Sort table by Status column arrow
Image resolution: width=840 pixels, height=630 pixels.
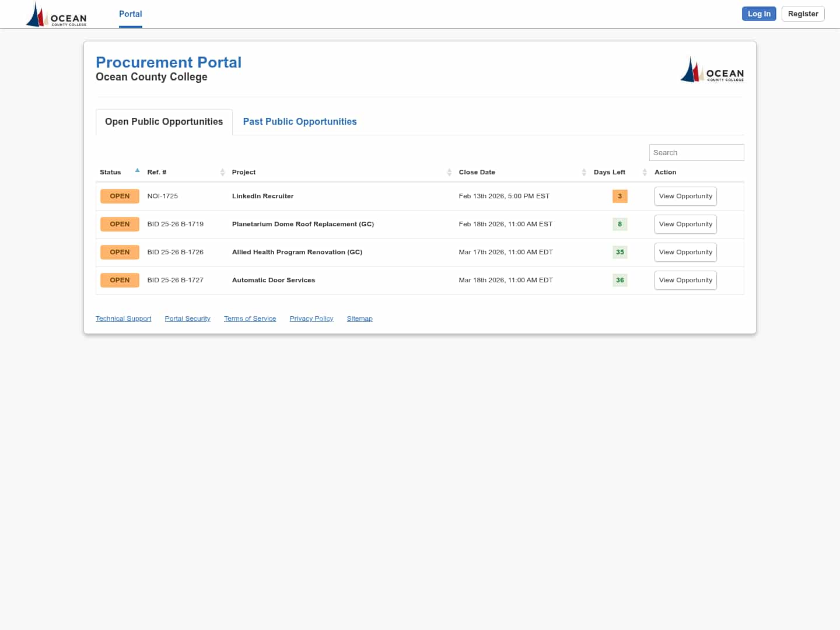137,171
